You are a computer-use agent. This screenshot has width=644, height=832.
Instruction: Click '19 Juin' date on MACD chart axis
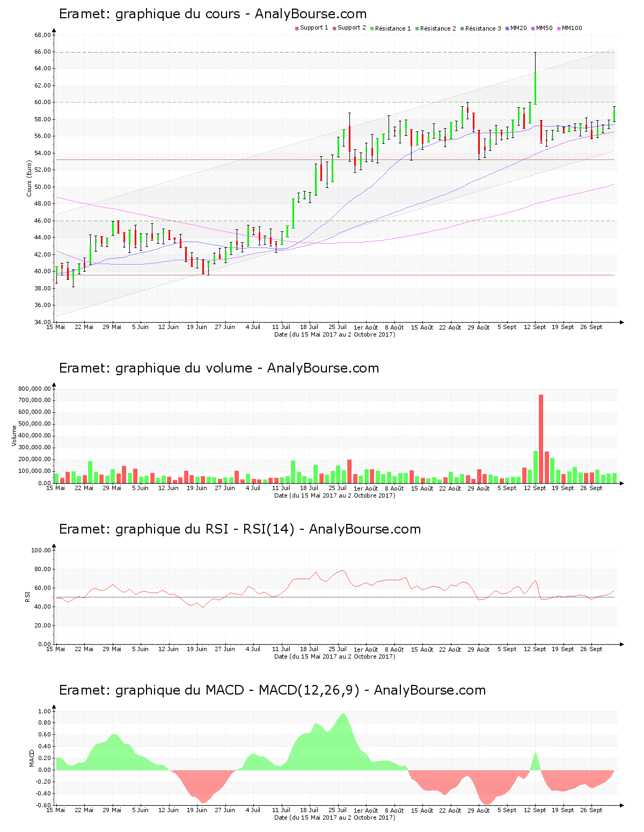coord(197,810)
